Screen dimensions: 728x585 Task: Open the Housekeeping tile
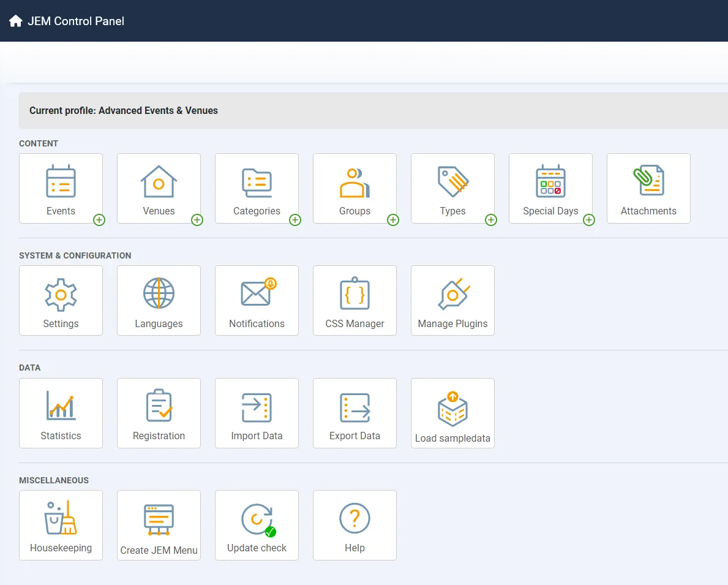pos(61,525)
